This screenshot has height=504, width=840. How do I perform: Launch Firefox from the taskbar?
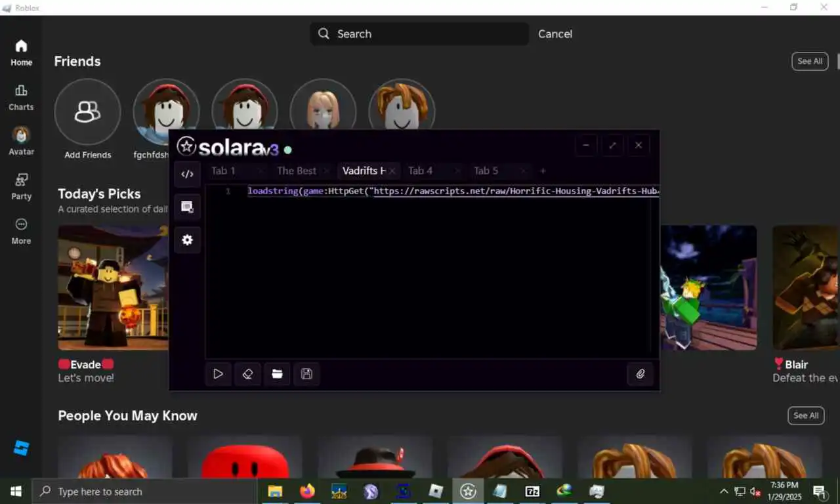[307, 491]
